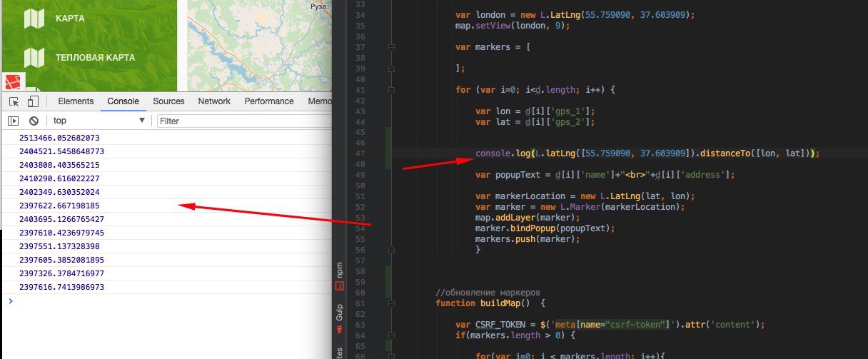Switch to the Network tab
This screenshot has height=359, width=868.
[x=214, y=101]
